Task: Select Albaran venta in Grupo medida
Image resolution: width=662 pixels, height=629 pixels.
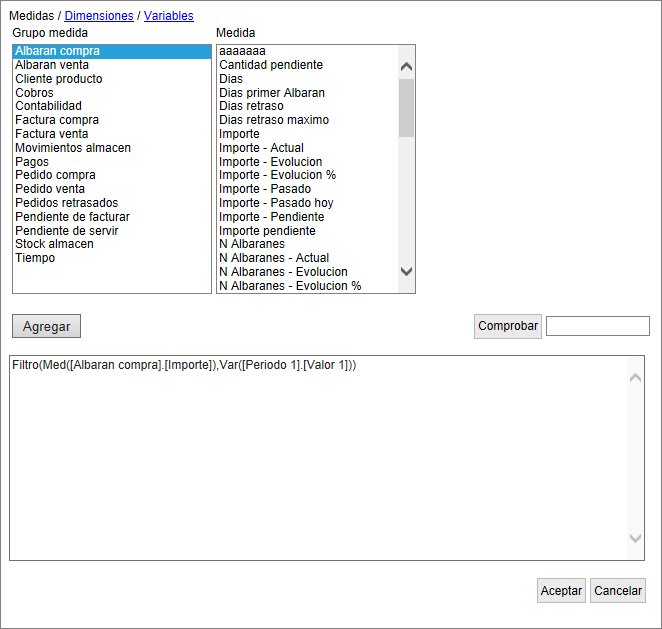Action: pos(52,65)
